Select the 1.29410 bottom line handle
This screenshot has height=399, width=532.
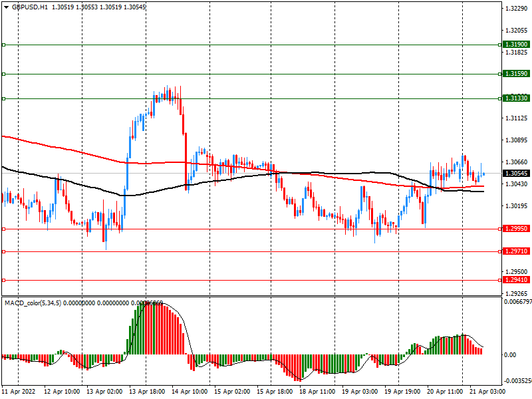3,280
